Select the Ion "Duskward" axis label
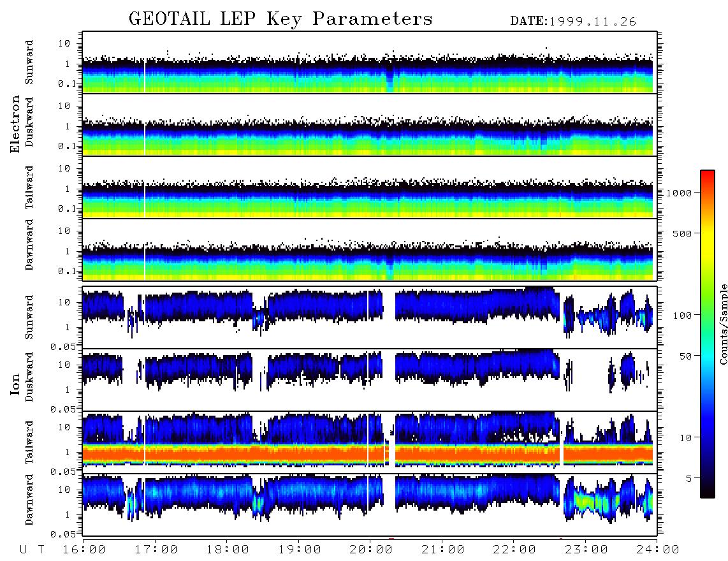 29,377
